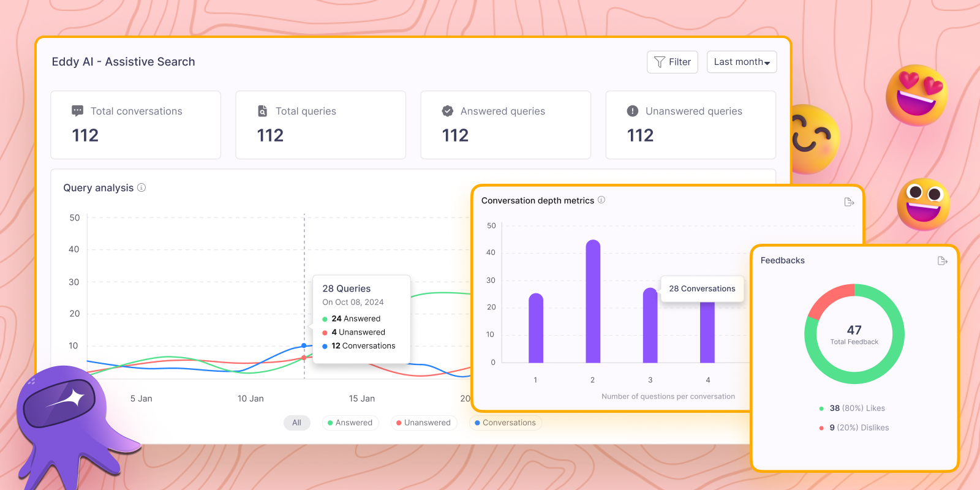Show info tooltip for Conversation depth metrics

coord(601,200)
